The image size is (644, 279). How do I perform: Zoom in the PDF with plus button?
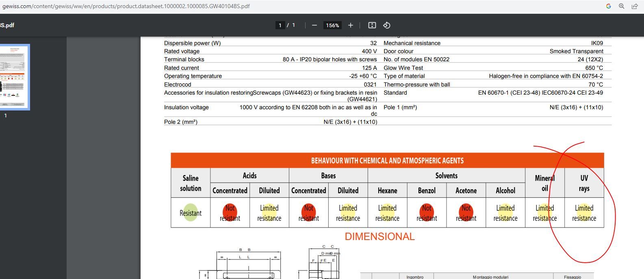pyautogui.click(x=351, y=25)
